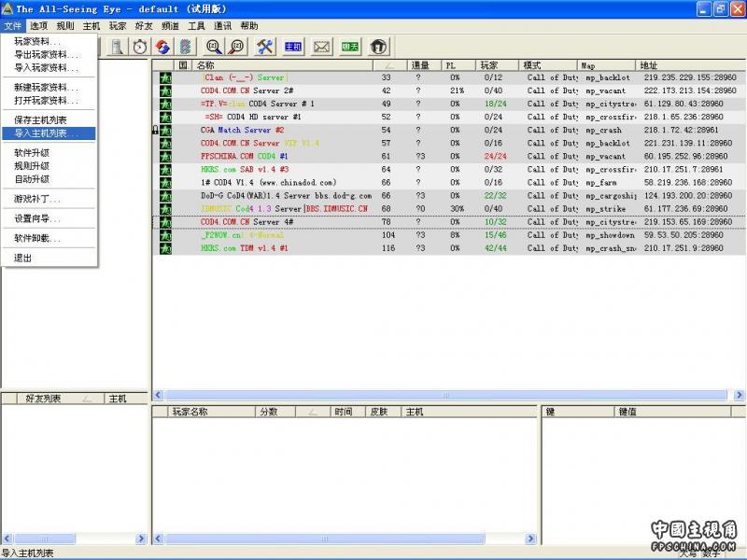Select 规则升级 in the file menu
Image resolution: width=747 pixels, height=560 pixels.
pyautogui.click(x=49, y=166)
